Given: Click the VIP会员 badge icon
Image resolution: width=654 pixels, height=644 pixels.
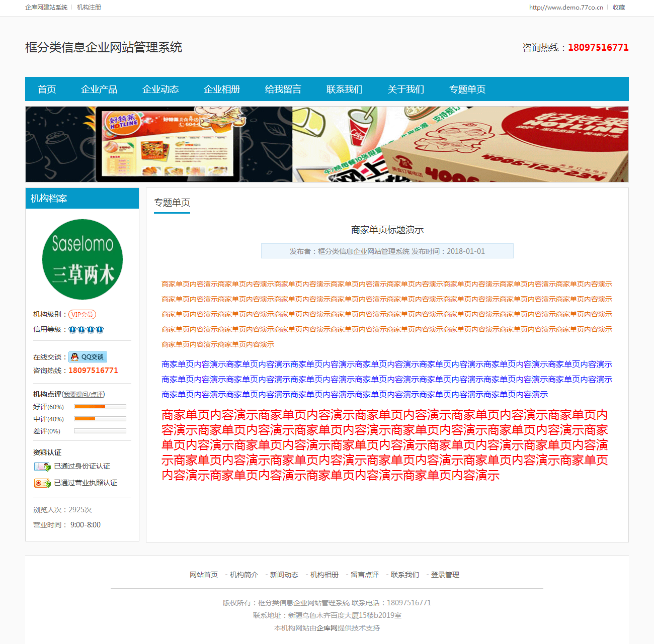Looking at the screenshot, I should point(82,314).
